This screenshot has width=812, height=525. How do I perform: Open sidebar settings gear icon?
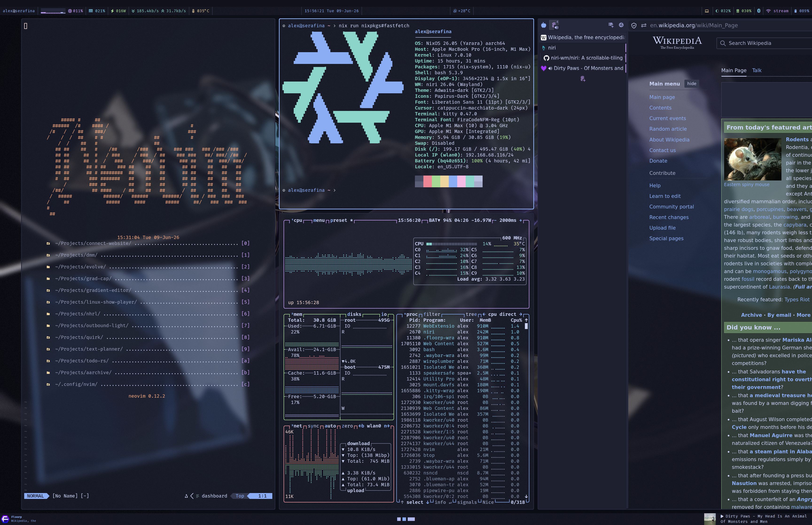621,25
